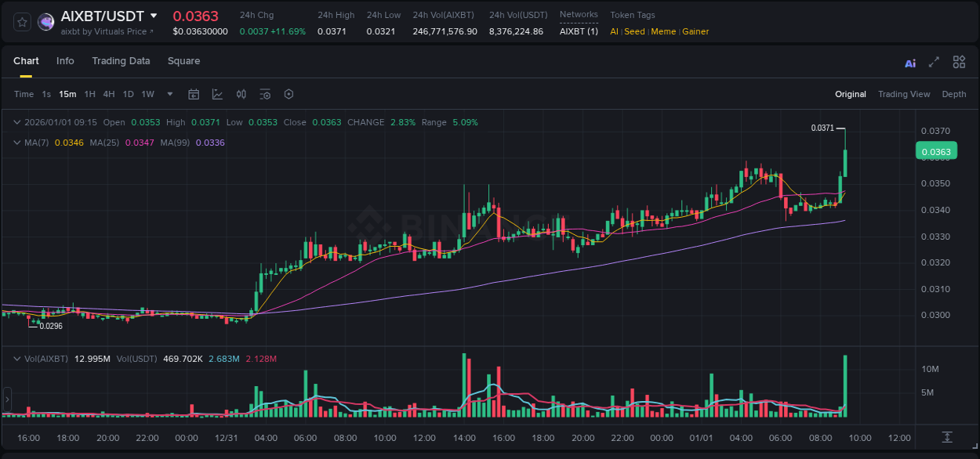Expand the extra timeframe intervals dropdown

click(169, 94)
